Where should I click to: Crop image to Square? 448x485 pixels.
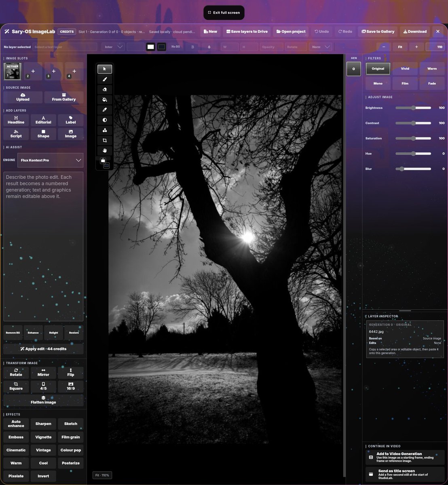coord(16,386)
